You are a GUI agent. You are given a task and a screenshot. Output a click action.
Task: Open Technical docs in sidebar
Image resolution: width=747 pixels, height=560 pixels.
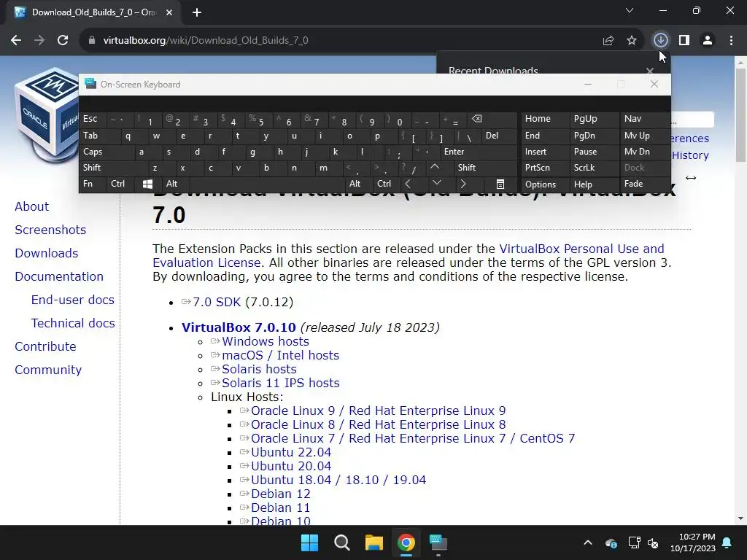pos(73,323)
